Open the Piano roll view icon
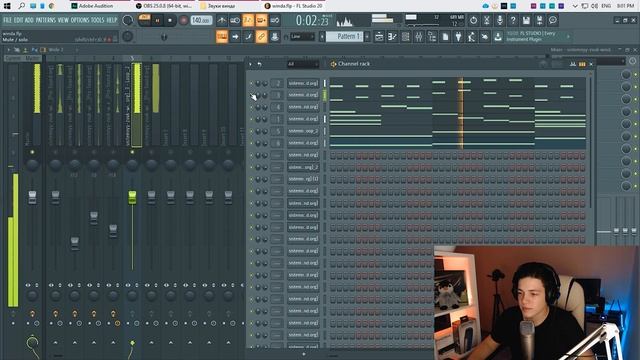 pos(392,37)
